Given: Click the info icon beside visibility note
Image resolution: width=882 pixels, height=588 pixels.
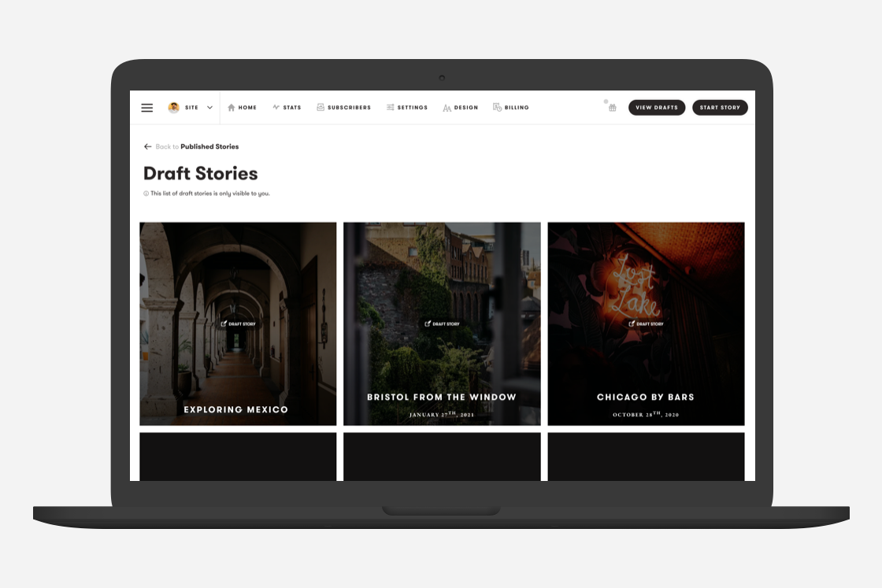Looking at the screenshot, I should pyautogui.click(x=146, y=194).
